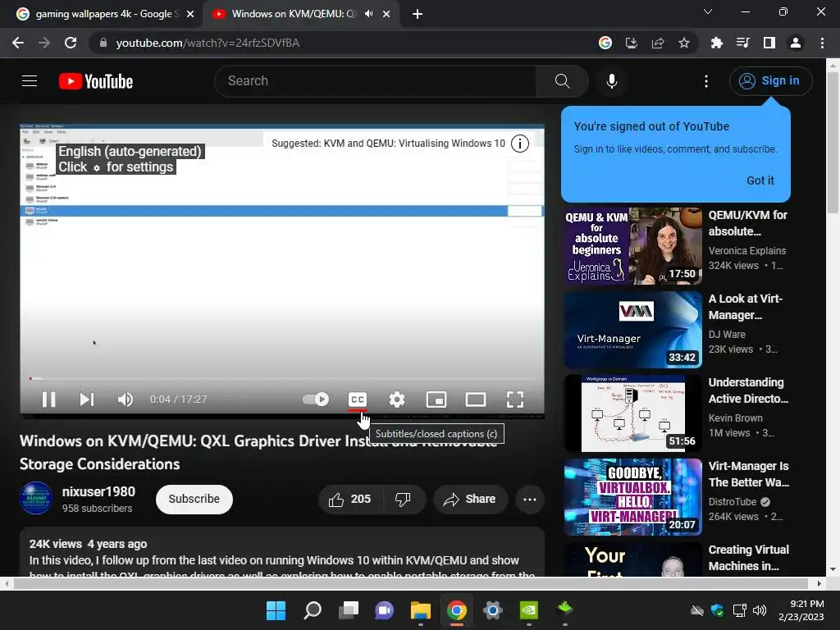Viewport: 840px width, 630px height.
Task: Open the media controls icon
Action: tap(742, 43)
